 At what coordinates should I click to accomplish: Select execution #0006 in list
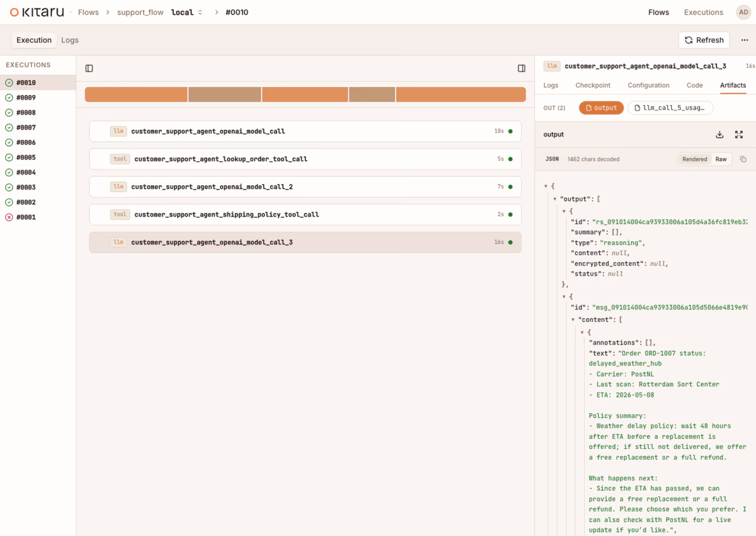point(38,142)
